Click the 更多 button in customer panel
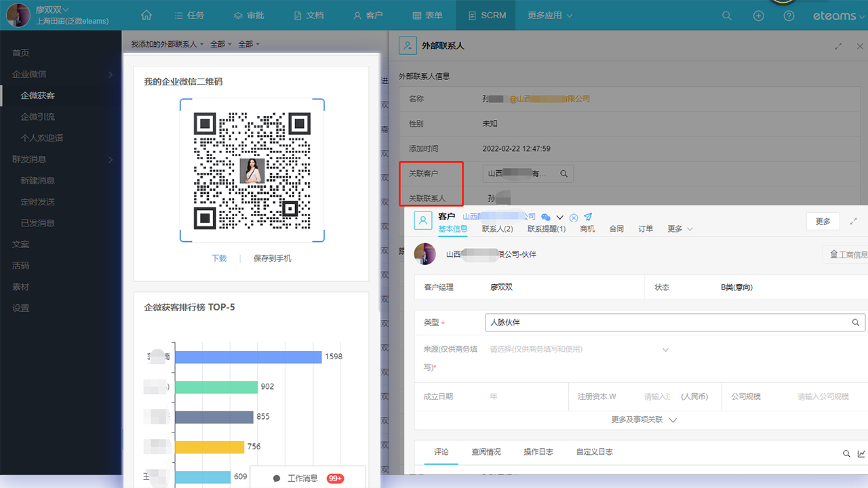The height and width of the screenshot is (488, 868). coord(823,221)
